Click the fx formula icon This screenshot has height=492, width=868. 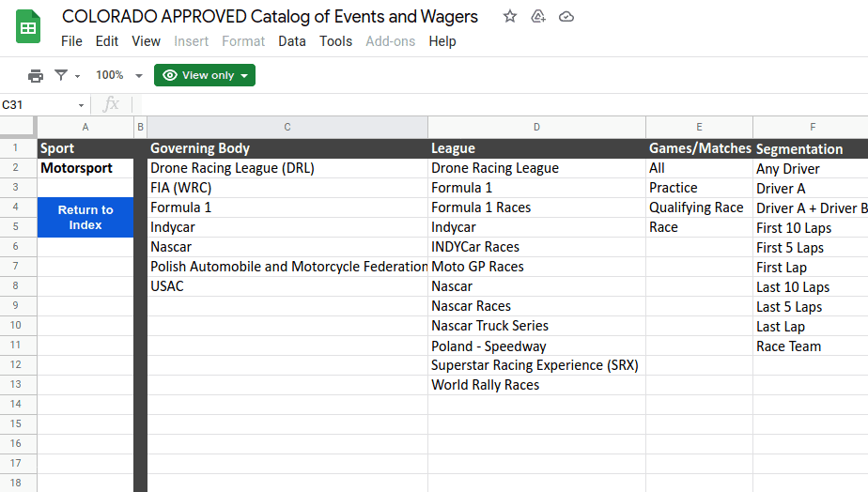point(111,104)
